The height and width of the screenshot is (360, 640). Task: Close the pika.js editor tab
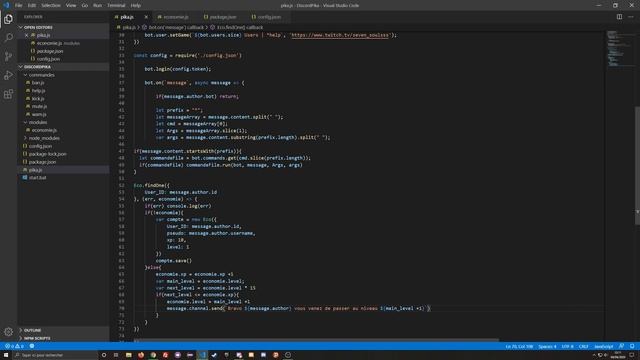pyautogui.click(x=146, y=17)
